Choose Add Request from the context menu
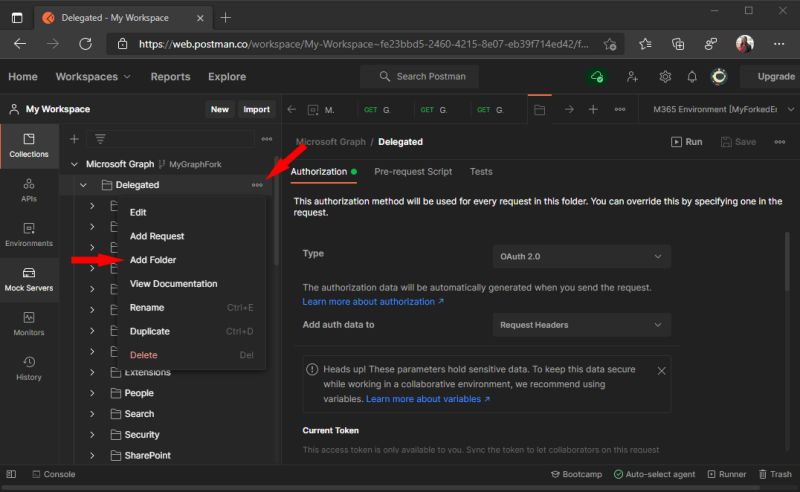 point(192,236)
